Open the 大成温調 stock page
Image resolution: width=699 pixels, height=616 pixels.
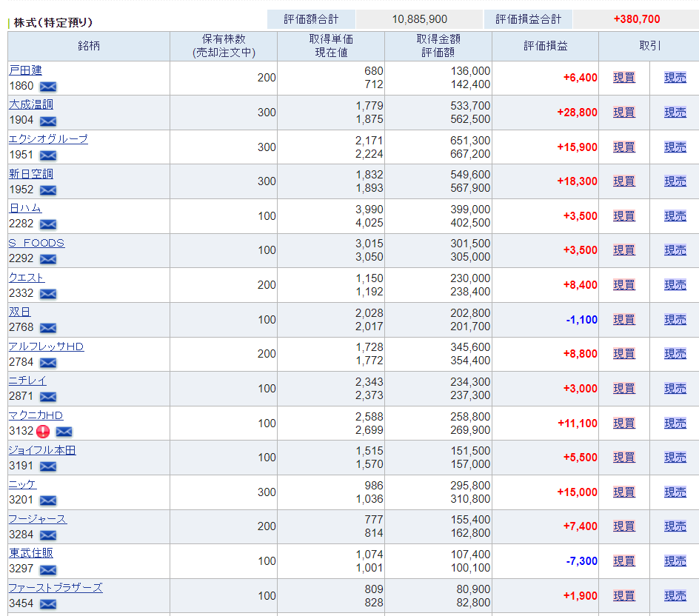coord(31,104)
